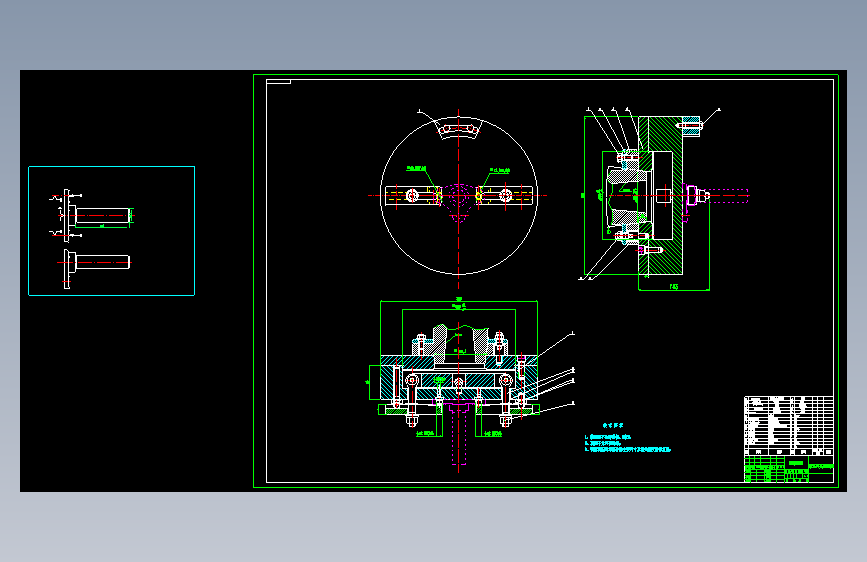The image size is (867, 562).
Task: Select the upper shaft part in the cyan frame
Action: click(94, 215)
